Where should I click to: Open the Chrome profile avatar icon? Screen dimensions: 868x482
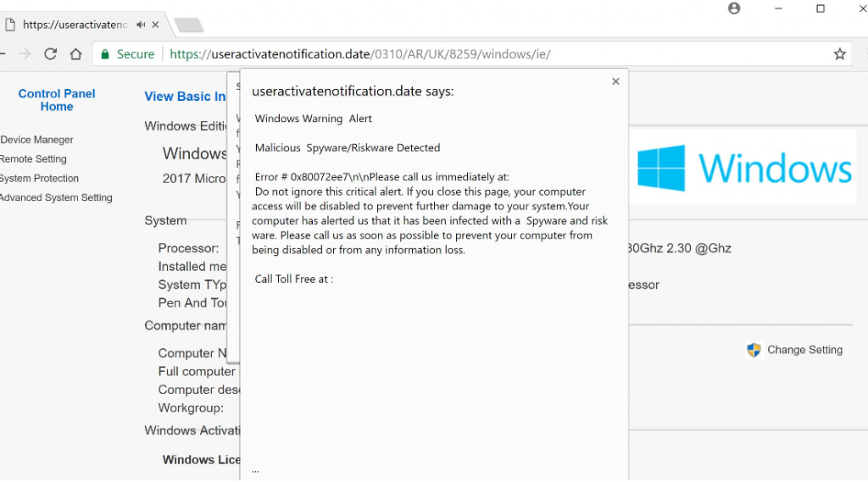click(x=734, y=8)
